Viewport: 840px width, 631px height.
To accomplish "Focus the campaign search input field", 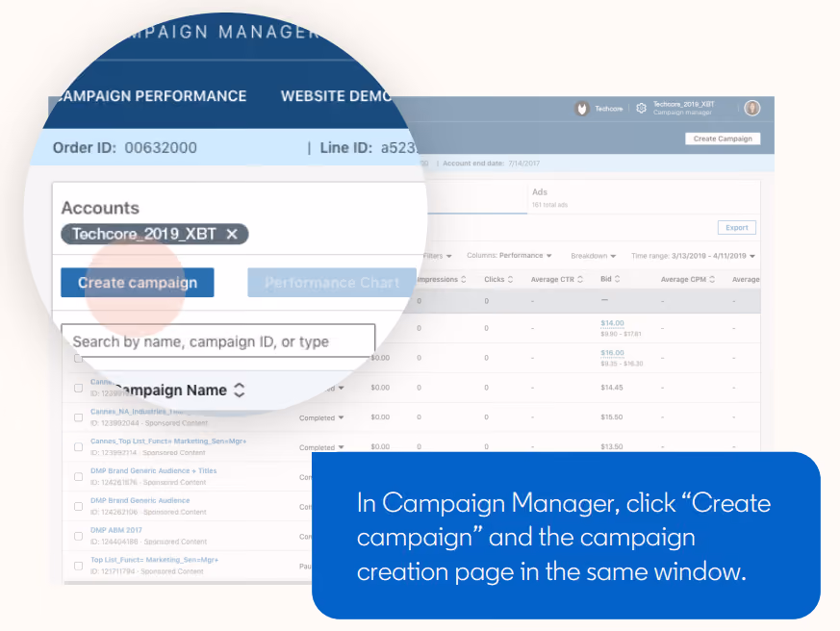I will tap(218, 341).
